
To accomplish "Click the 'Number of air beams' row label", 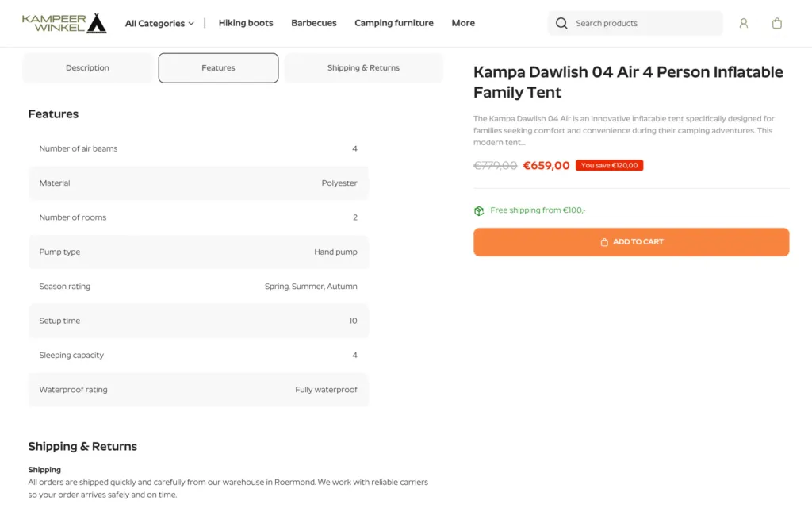I will tap(79, 148).
